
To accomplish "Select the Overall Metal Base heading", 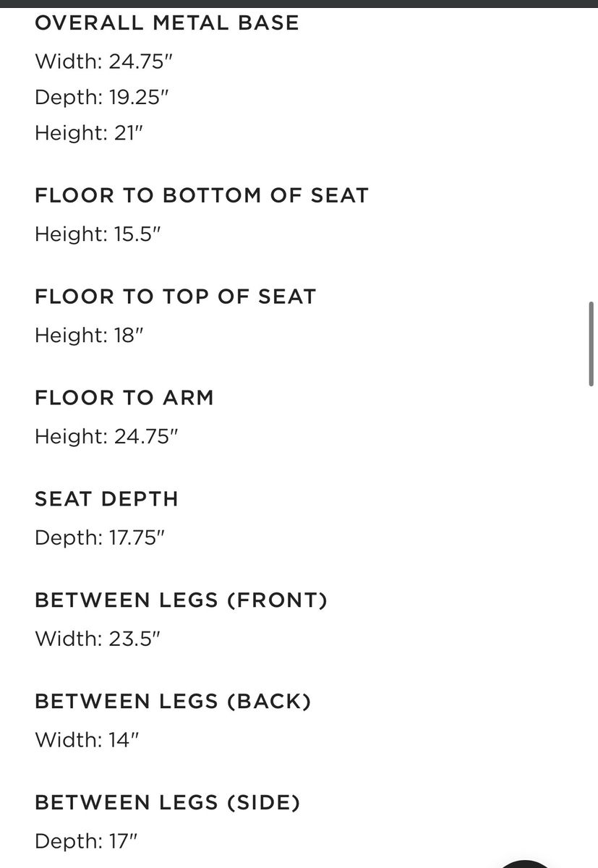I will [167, 22].
